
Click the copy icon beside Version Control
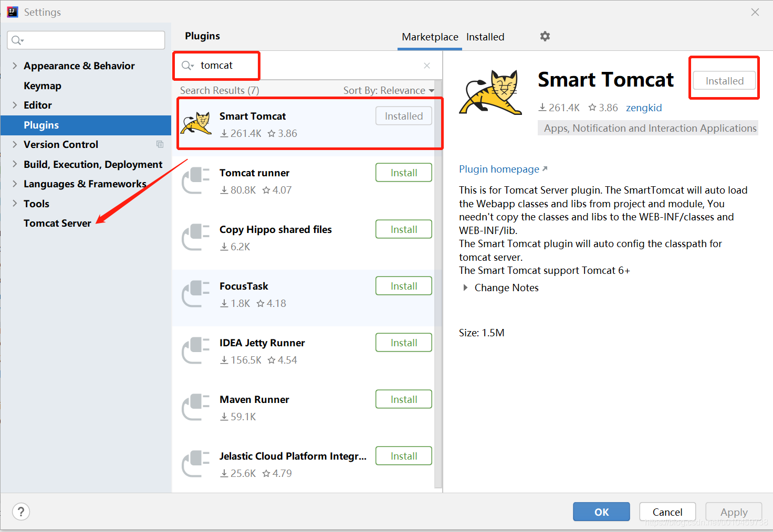[160, 144]
